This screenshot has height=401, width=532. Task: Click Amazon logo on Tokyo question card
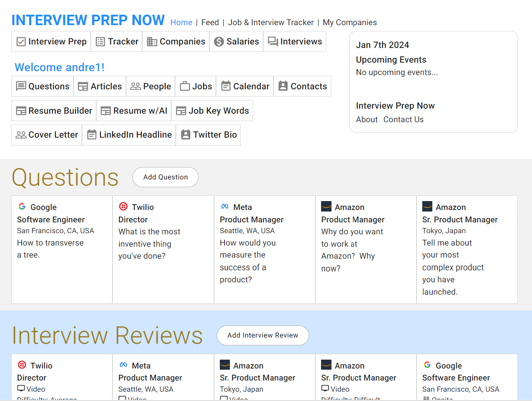point(427,206)
